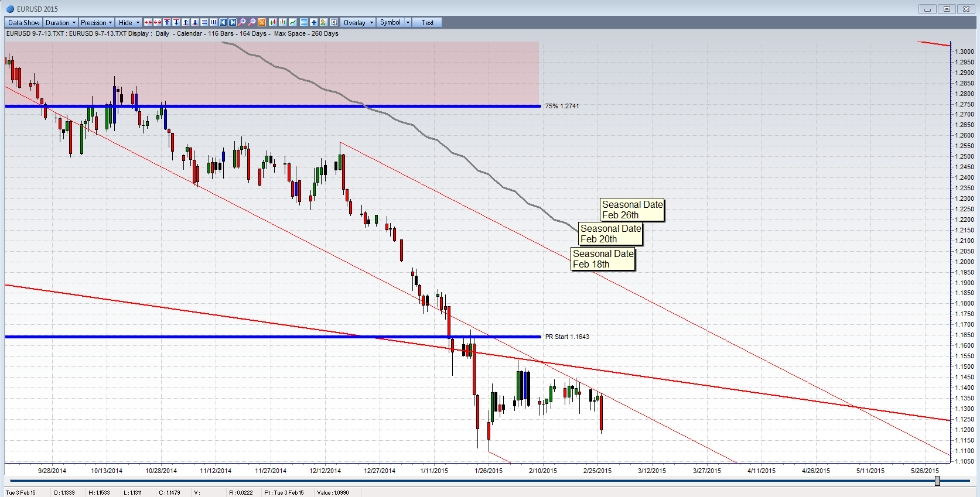Click the 5/26/2015 date axis label
The image size is (980, 497).
(x=925, y=471)
